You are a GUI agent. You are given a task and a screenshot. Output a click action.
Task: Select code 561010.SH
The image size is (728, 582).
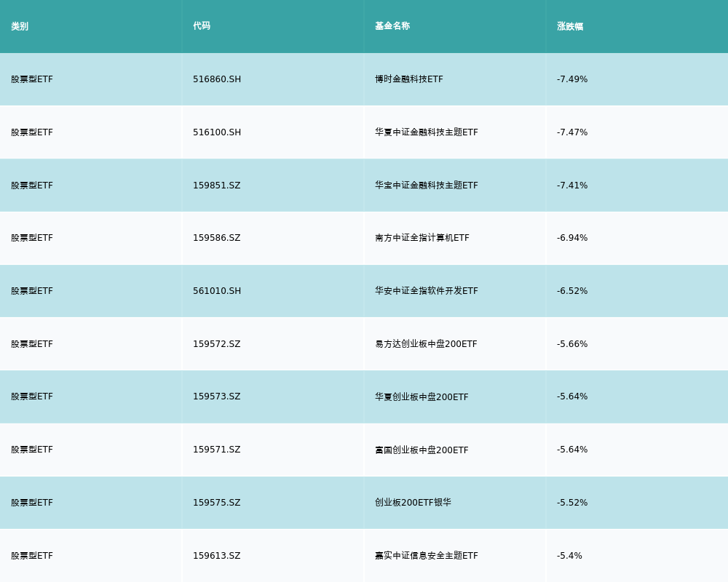(217, 291)
